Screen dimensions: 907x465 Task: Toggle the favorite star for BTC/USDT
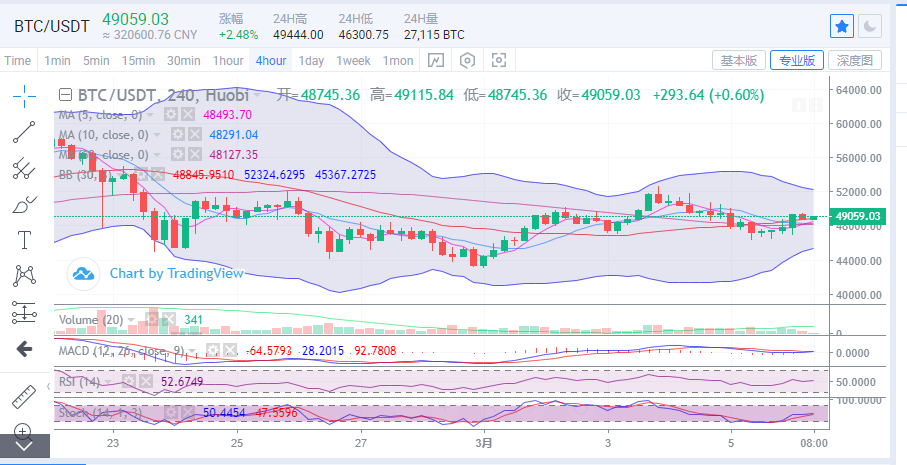coord(842,27)
